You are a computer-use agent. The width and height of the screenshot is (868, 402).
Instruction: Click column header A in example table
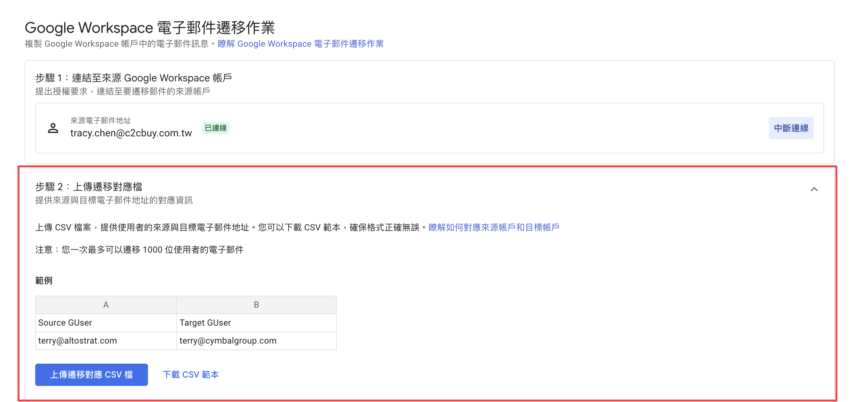(x=106, y=305)
